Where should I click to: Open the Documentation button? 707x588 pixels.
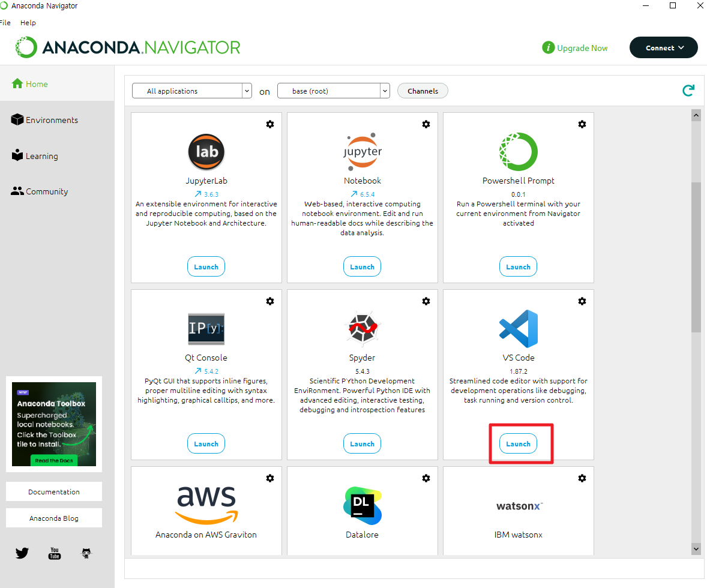[x=54, y=491]
